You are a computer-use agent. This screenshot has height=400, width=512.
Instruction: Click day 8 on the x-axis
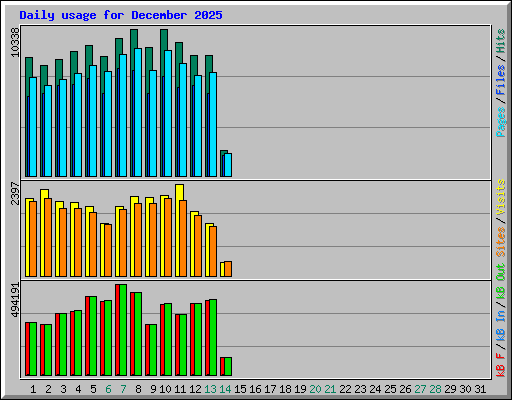click(138, 389)
